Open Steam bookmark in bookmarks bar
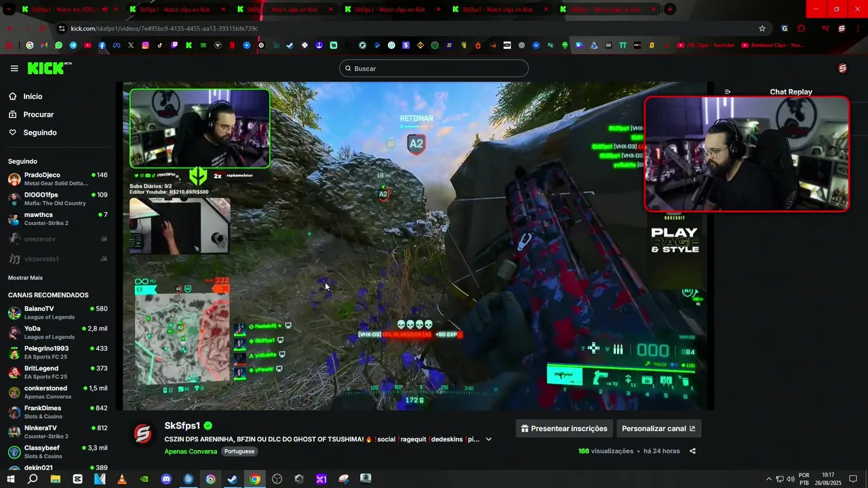Screen dimensions: 868x488 [x=290, y=45]
